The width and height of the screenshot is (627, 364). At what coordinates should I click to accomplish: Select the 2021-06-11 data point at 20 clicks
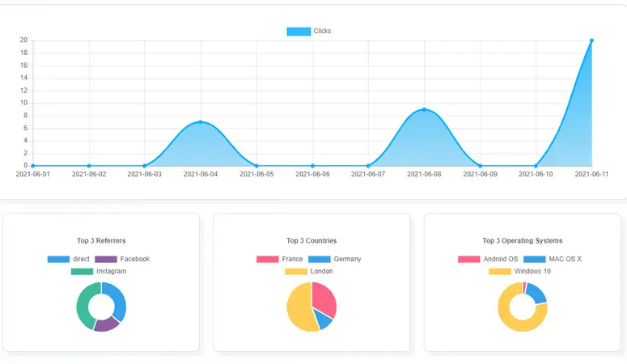[592, 40]
